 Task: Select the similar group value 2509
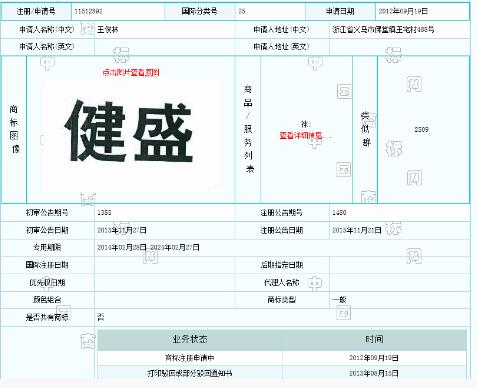pos(421,129)
